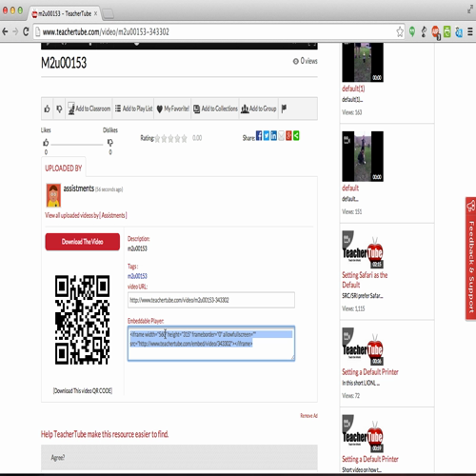Click the assistments user avatar
This screenshot has width=476, height=476.
pos(53,195)
